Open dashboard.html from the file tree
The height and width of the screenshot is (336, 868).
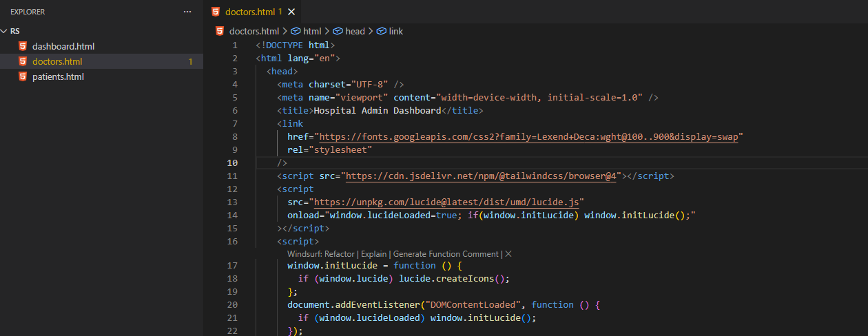[63, 46]
